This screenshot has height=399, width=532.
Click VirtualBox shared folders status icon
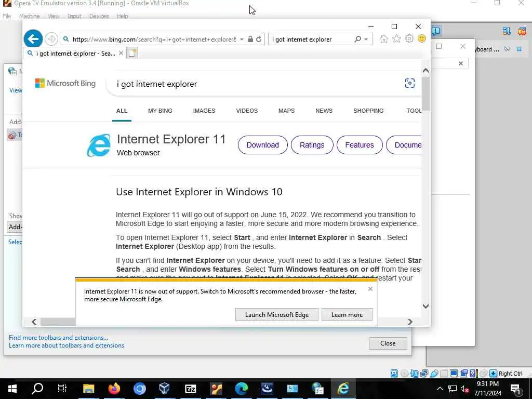444,373
